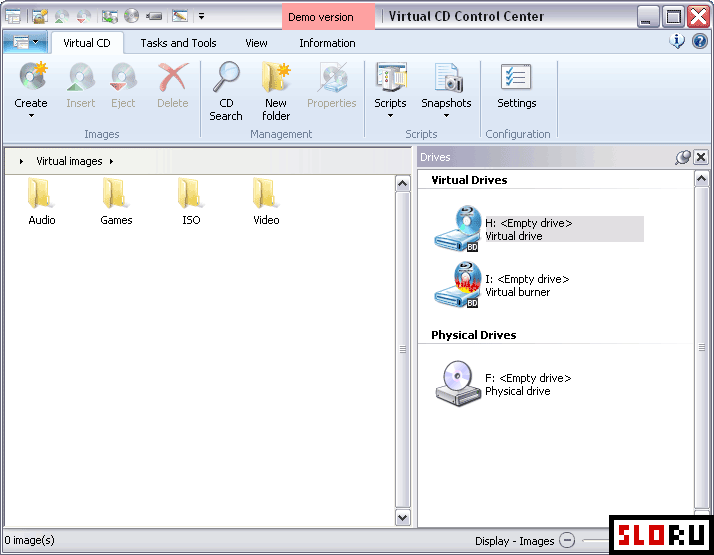Select the H: virtual drive icon
The image size is (714, 555).
click(x=458, y=228)
